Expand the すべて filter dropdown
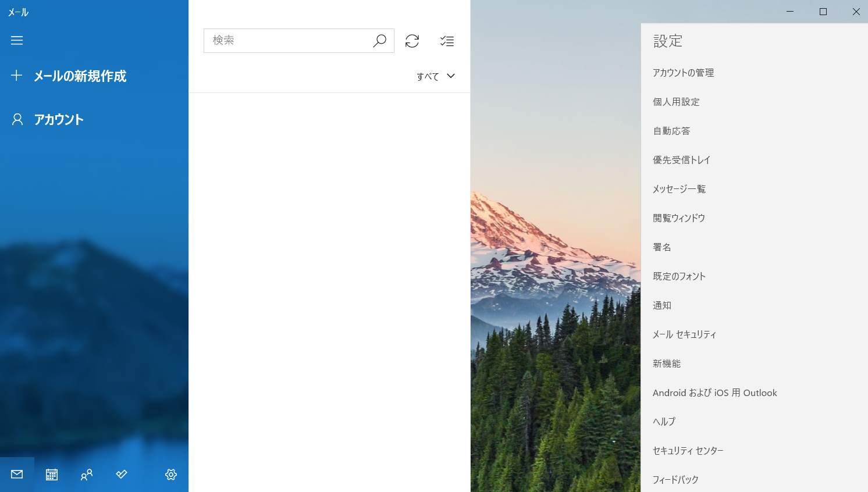The width and height of the screenshot is (868, 492). tap(436, 76)
